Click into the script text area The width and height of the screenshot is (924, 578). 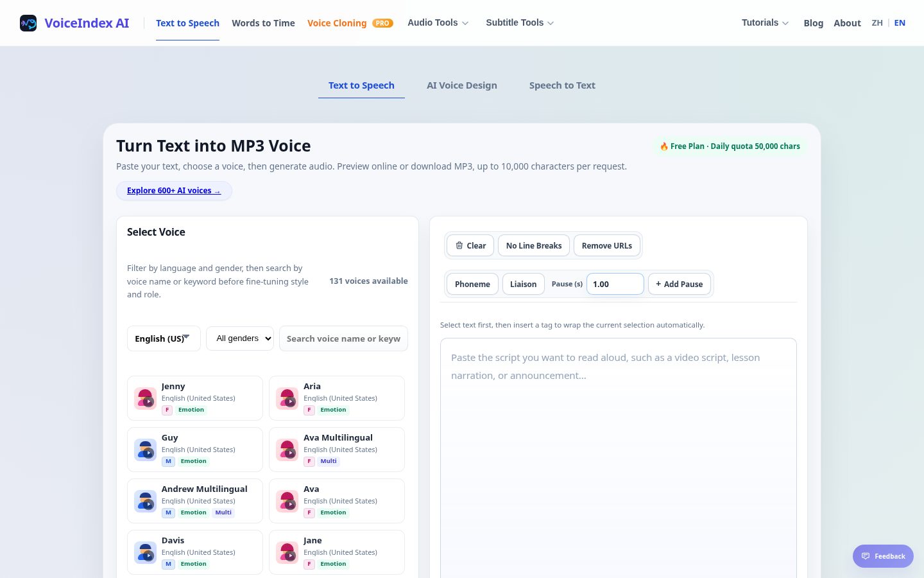[x=619, y=457]
